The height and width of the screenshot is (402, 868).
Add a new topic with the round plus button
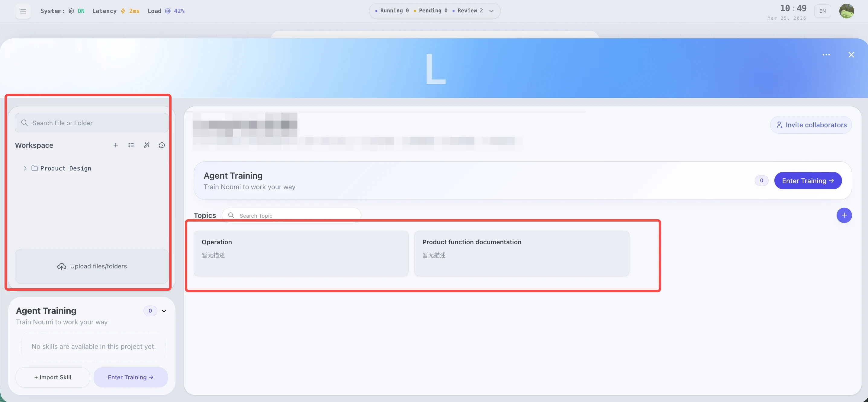[844, 215]
